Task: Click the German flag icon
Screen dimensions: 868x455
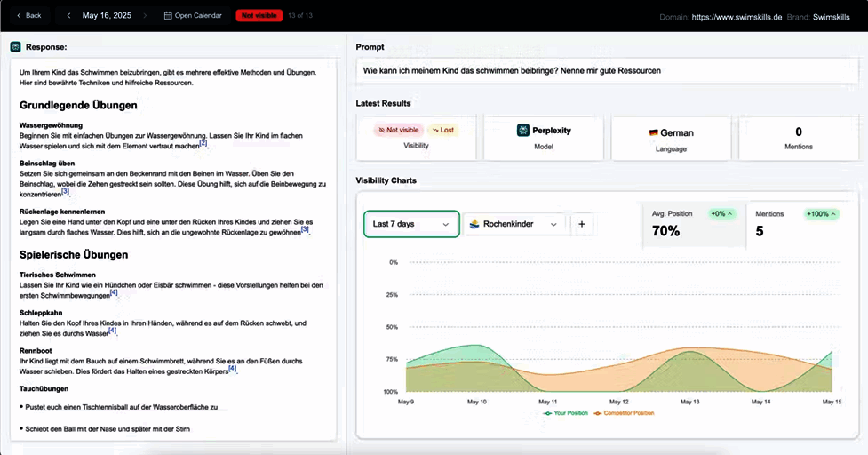Action: point(654,132)
